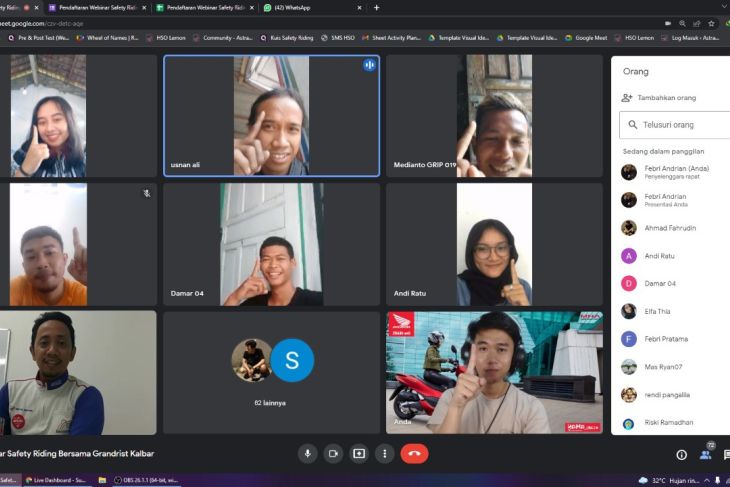The width and height of the screenshot is (730, 487).
Task: Open Live Dashboard in the taskbar
Action: click(55, 480)
